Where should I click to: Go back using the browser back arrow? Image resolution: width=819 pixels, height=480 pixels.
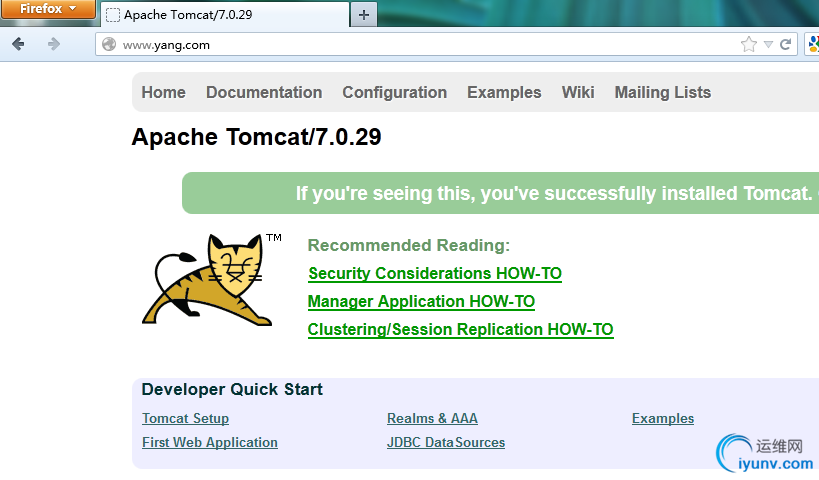pyautogui.click(x=18, y=44)
